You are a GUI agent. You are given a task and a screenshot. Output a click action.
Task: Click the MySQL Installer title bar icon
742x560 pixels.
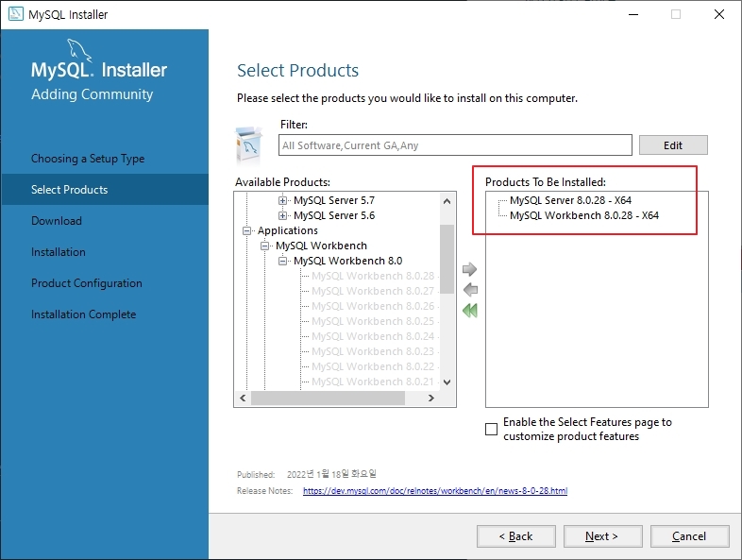click(x=16, y=14)
